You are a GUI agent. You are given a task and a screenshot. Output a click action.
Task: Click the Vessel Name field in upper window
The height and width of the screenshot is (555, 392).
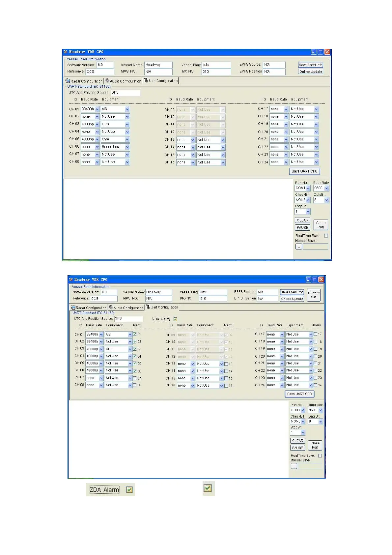(x=158, y=65)
